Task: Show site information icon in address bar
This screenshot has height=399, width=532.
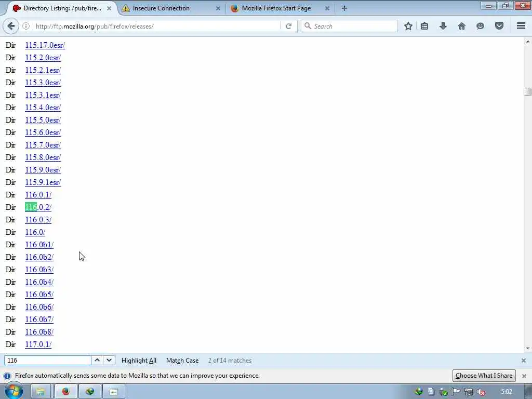Action: click(x=26, y=26)
